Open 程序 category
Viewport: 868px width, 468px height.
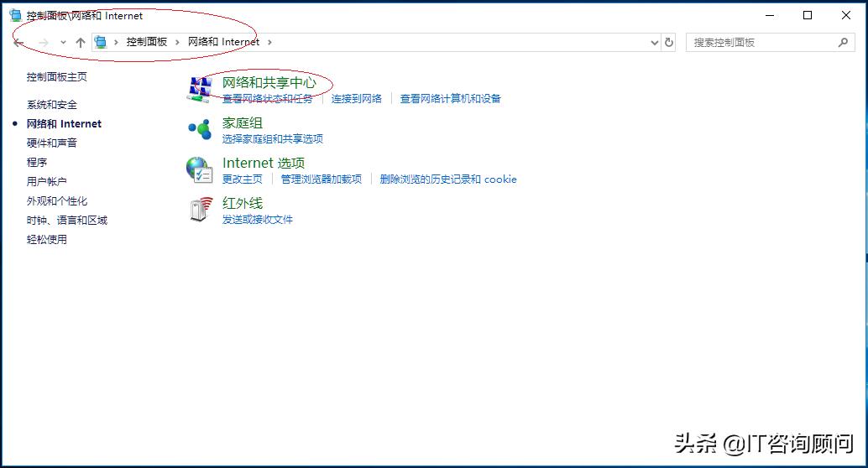(37, 162)
